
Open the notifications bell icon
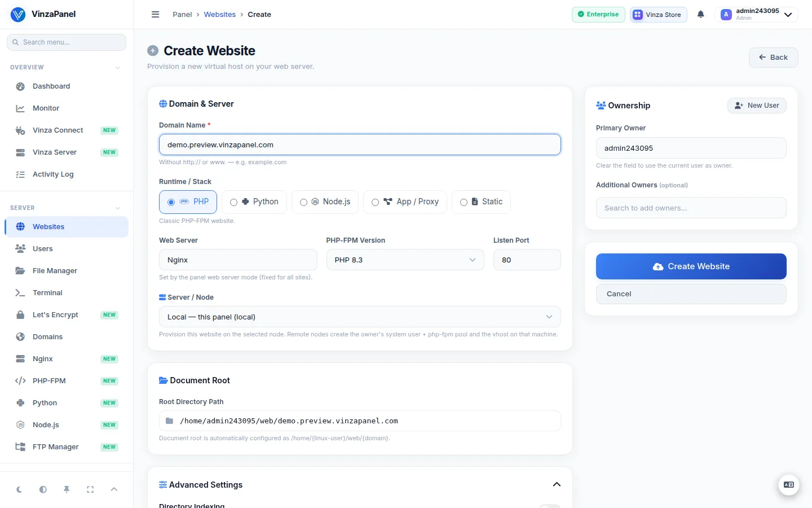(700, 15)
